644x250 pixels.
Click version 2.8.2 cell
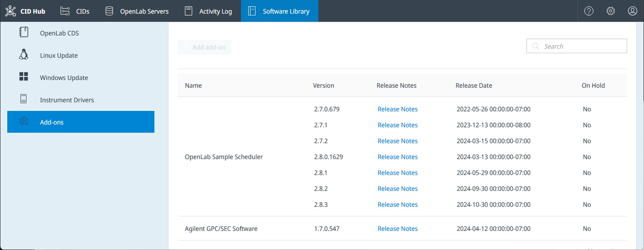(321, 189)
